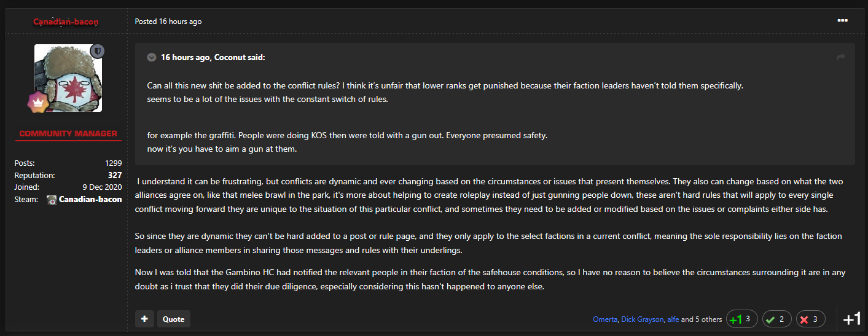Click the Canadian-bacon avatar thumbnail
This screenshot has width=868, height=336.
click(68, 78)
